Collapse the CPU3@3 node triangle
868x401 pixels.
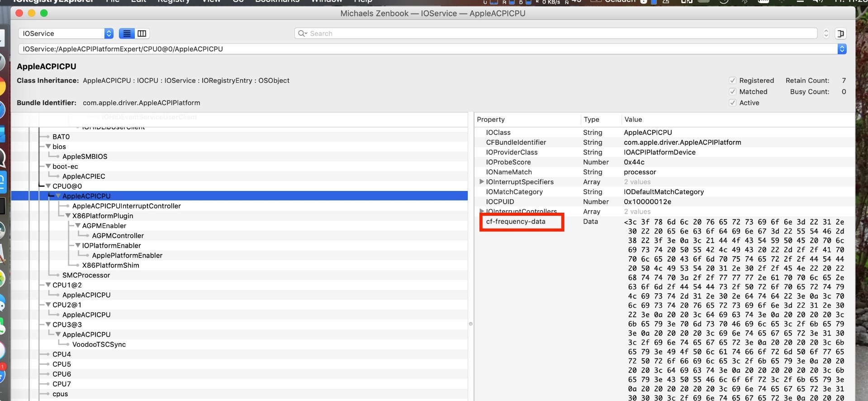[x=48, y=325]
